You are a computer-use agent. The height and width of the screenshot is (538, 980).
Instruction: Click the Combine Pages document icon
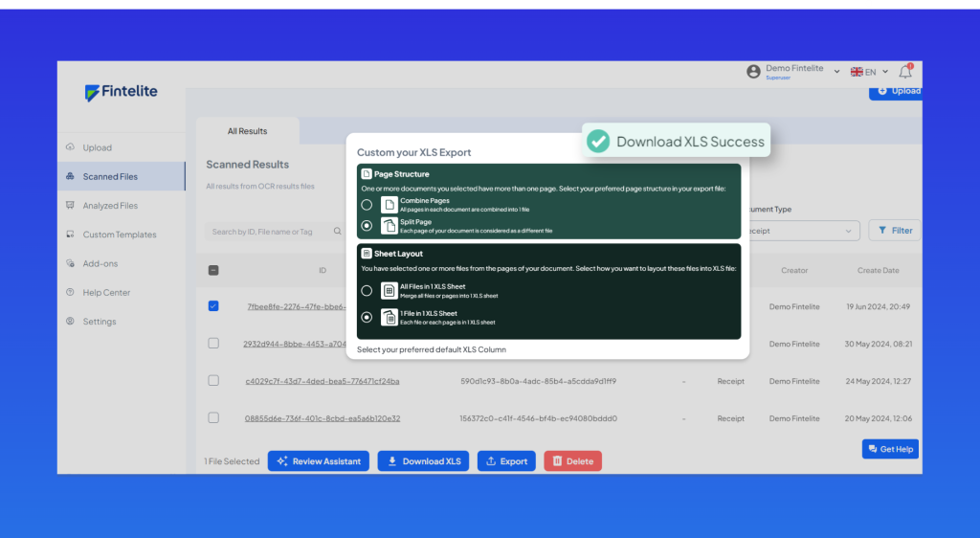(389, 205)
